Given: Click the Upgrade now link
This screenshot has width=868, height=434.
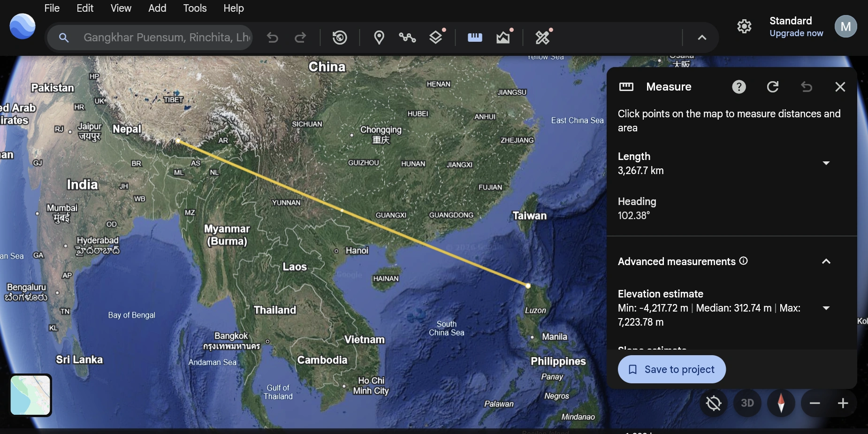Looking at the screenshot, I should pos(796,33).
